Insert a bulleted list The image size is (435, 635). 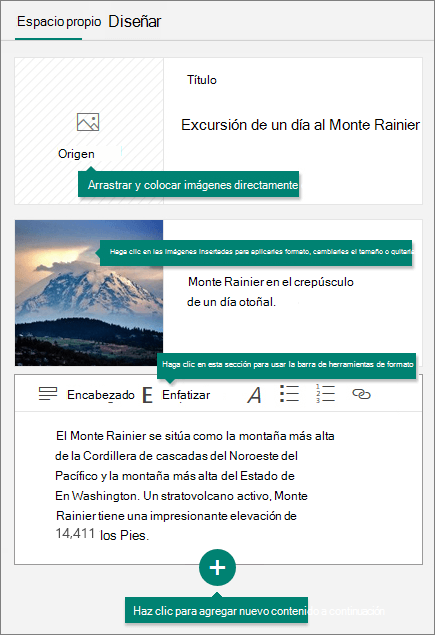(289, 394)
